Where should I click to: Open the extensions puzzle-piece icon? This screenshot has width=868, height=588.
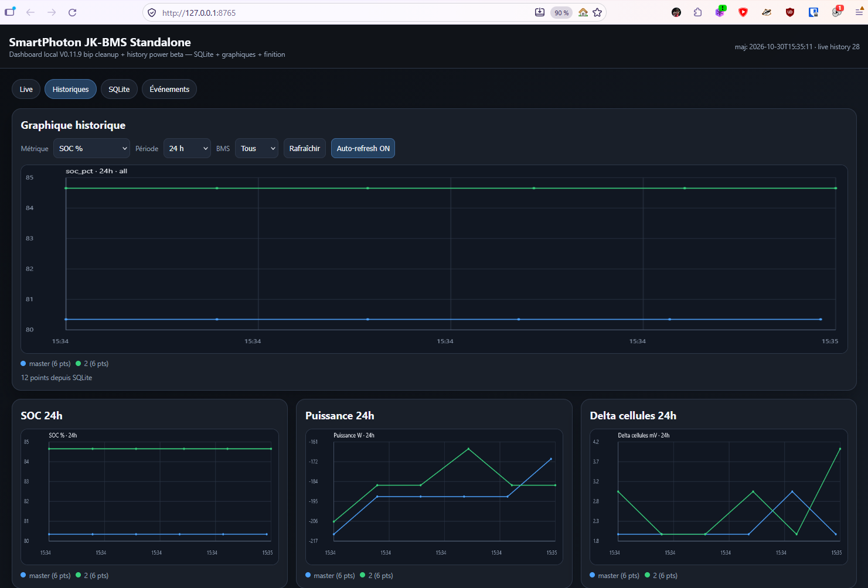pos(697,12)
